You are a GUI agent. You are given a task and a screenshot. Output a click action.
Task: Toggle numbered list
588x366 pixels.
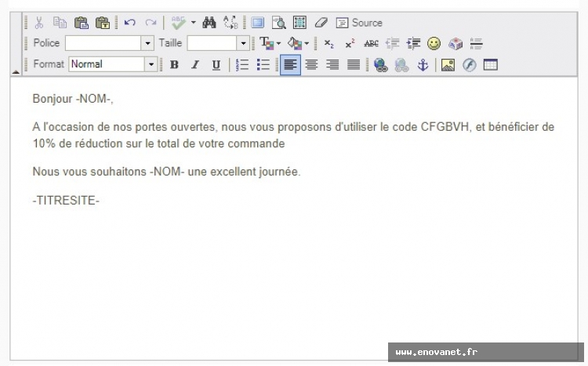[242, 65]
